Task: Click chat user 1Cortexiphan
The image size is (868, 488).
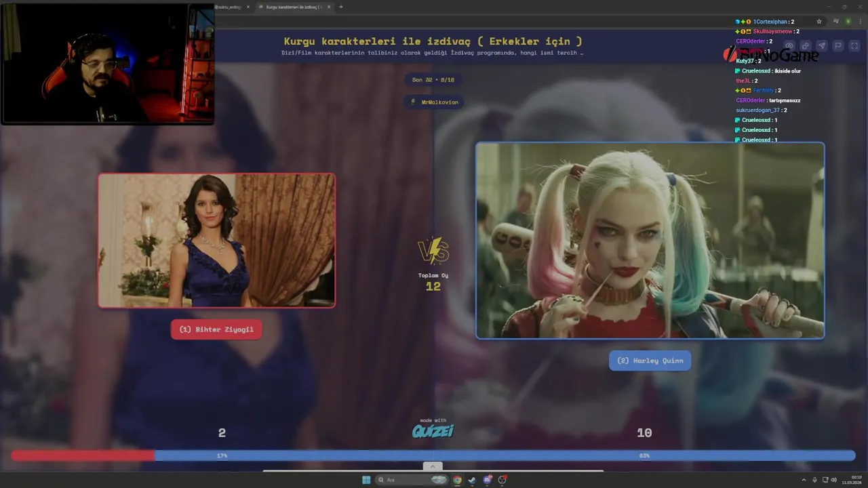Action: click(x=770, y=22)
